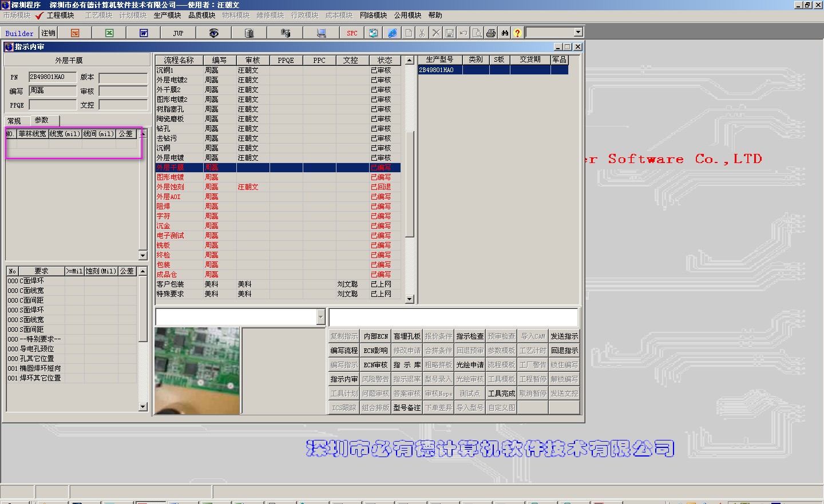Open the database cylinder toolbar icon

coord(249,33)
